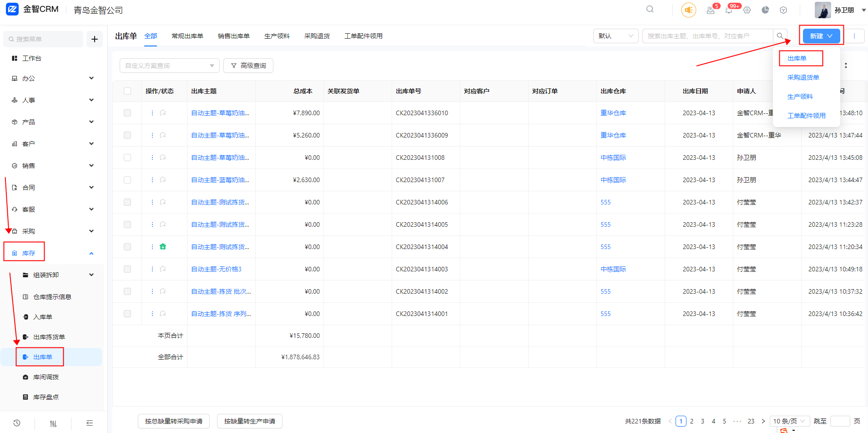Click the 跳至 page number input
This screenshot has height=433, width=868.
pos(840,421)
